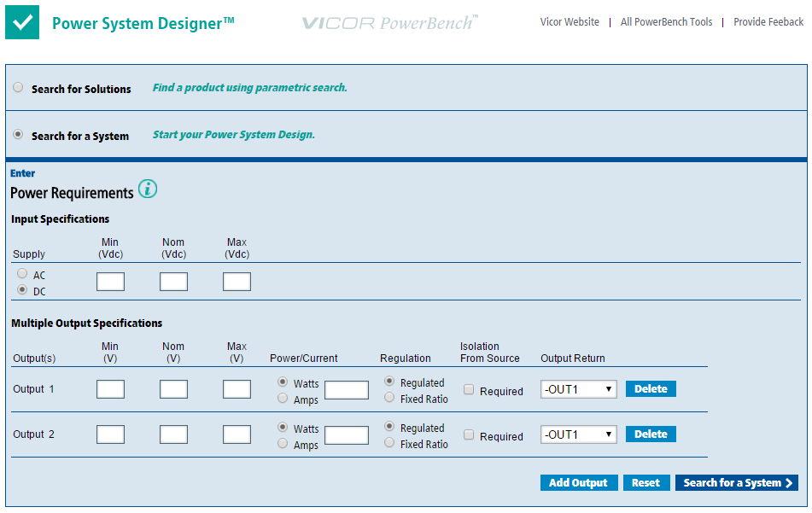Select Regulated for Output 2
The width and height of the screenshot is (812, 513).
(x=389, y=427)
